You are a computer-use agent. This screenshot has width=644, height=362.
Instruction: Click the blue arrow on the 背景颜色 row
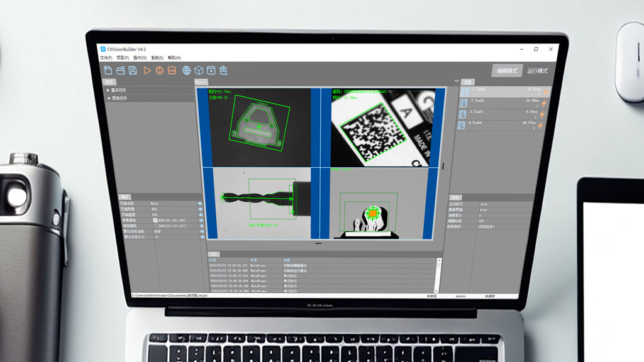click(201, 221)
